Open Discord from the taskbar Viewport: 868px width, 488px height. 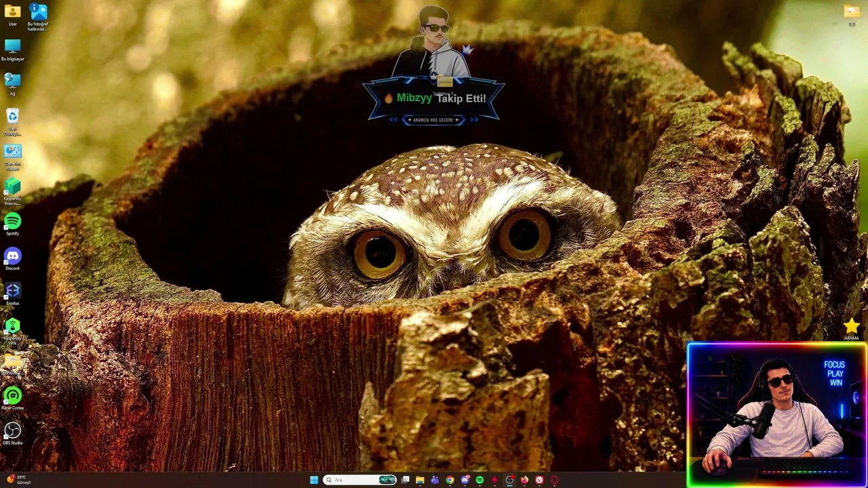(x=465, y=480)
